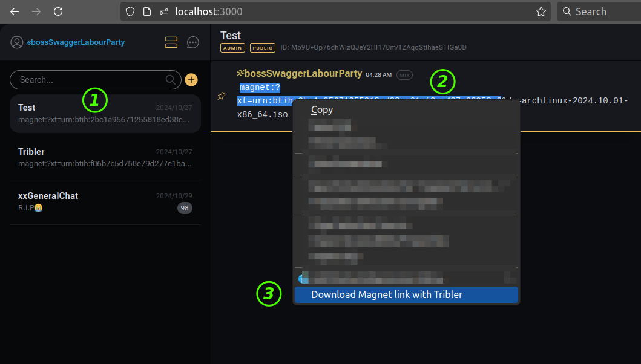This screenshot has width=641, height=364.
Task: Click the message sender name bossSwaggerLabourParty
Action: [302, 74]
